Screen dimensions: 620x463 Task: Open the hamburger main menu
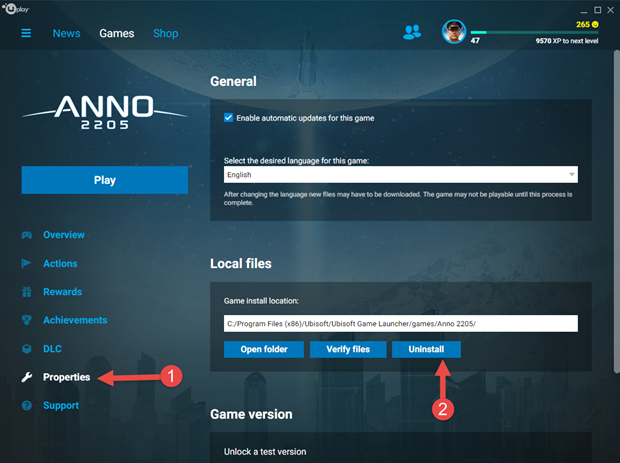pyautogui.click(x=26, y=33)
